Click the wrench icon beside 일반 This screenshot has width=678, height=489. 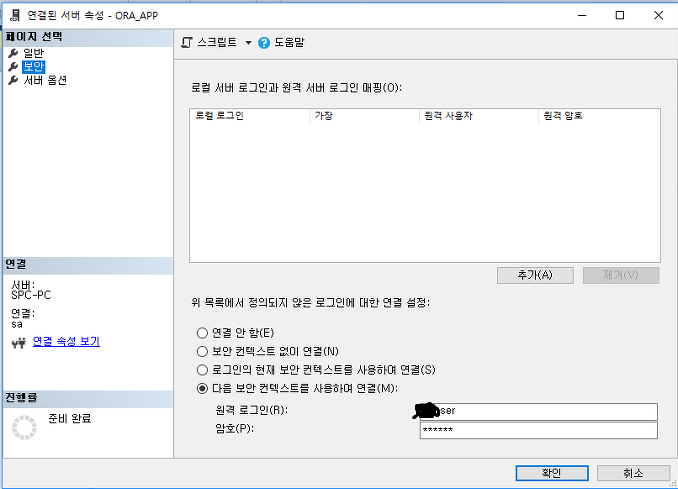click(13, 53)
